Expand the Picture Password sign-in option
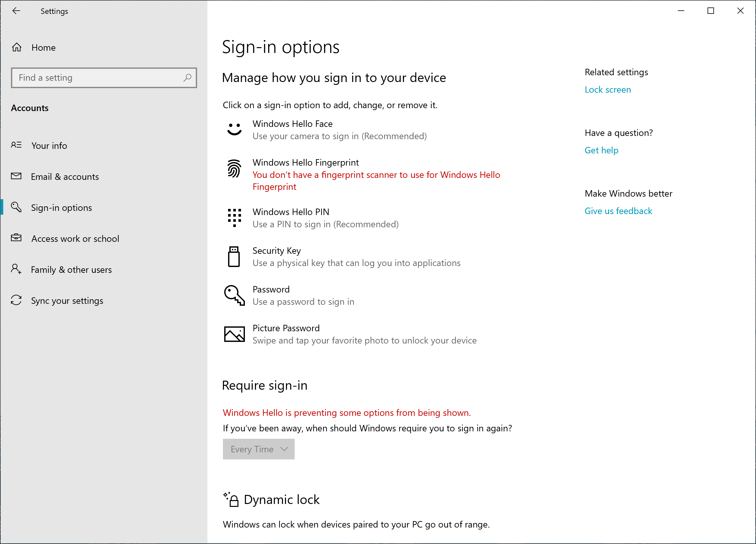Viewport: 756px width, 544px height. 364,334
